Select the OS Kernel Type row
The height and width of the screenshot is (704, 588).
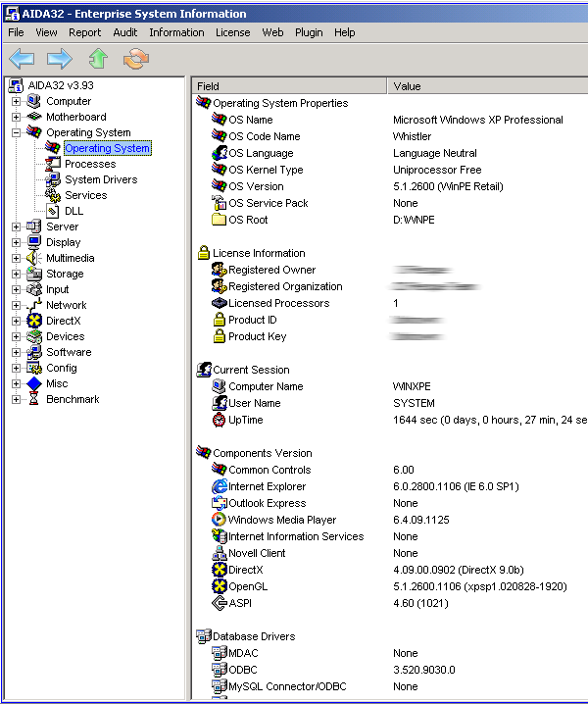390,170
